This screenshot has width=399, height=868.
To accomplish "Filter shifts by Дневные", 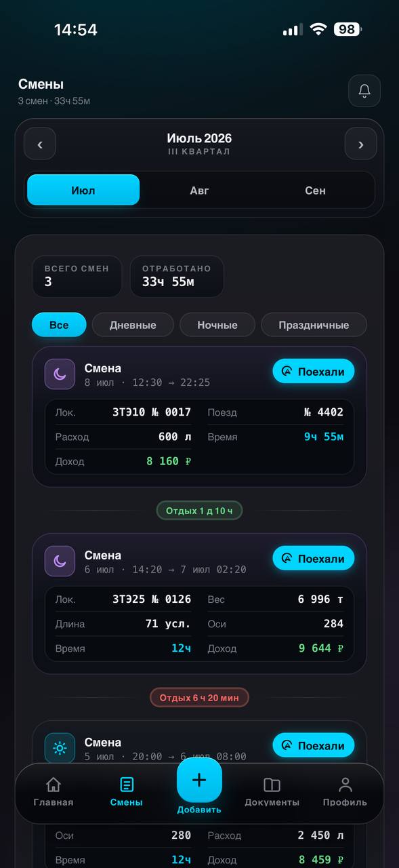I will [x=133, y=325].
